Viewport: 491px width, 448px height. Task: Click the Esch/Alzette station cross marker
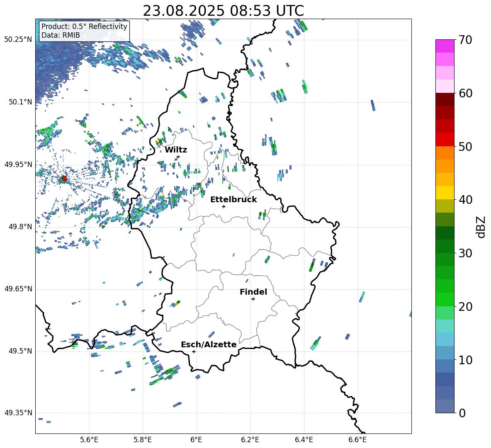coord(194,351)
